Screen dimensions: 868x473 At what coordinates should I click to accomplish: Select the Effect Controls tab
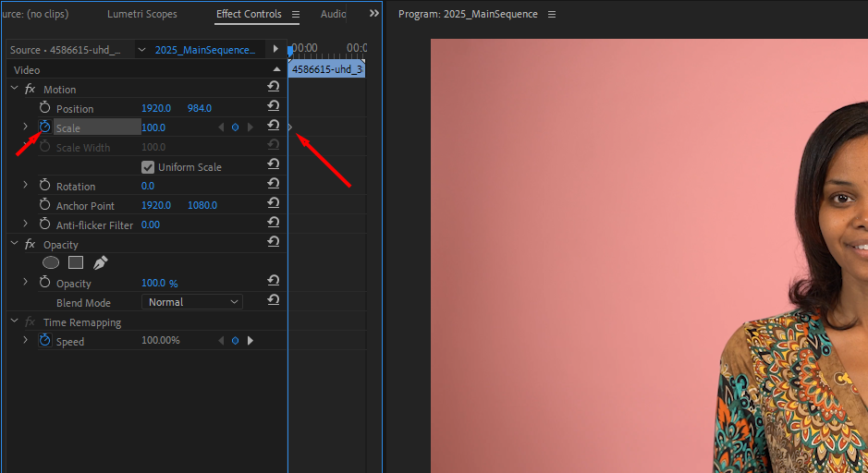tap(249, 14)
